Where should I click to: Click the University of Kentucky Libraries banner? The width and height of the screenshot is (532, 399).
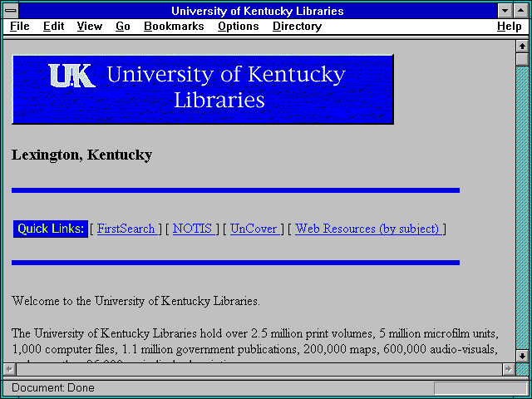click(x=203, y=89)
